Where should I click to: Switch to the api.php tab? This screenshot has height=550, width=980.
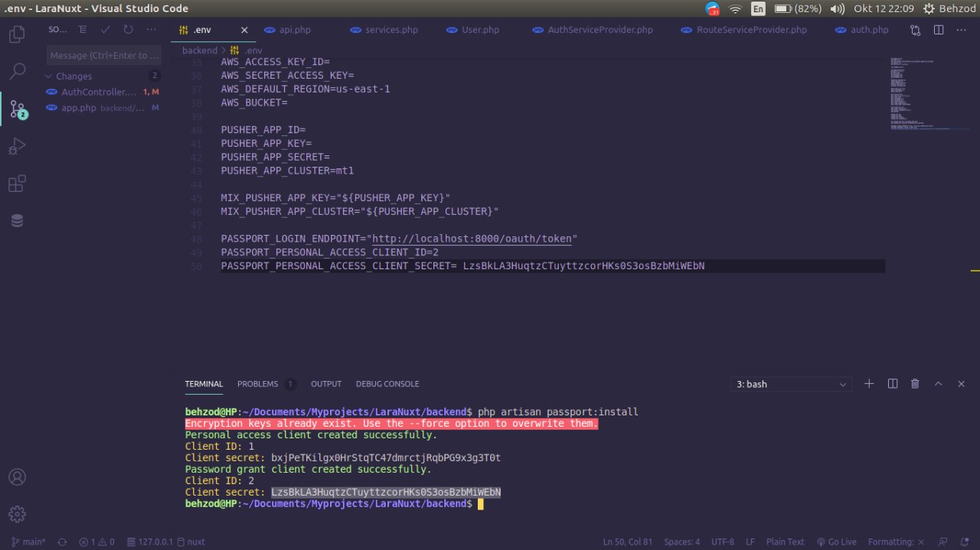pos(295,30)
